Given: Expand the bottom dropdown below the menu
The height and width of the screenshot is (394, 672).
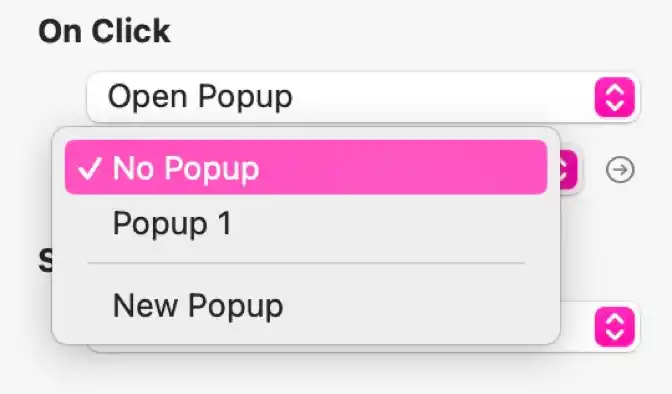Looking at the screenshot, I should pyautogui.click(x=600, y=327).
